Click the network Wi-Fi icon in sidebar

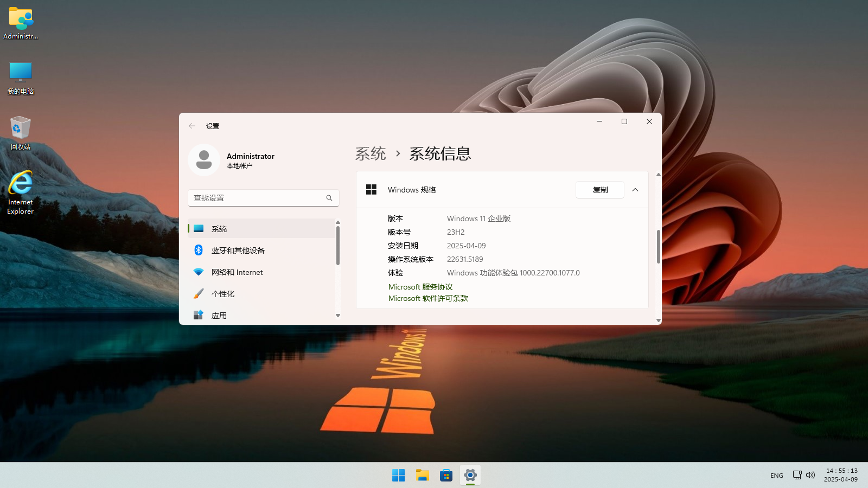pos(199,272)
